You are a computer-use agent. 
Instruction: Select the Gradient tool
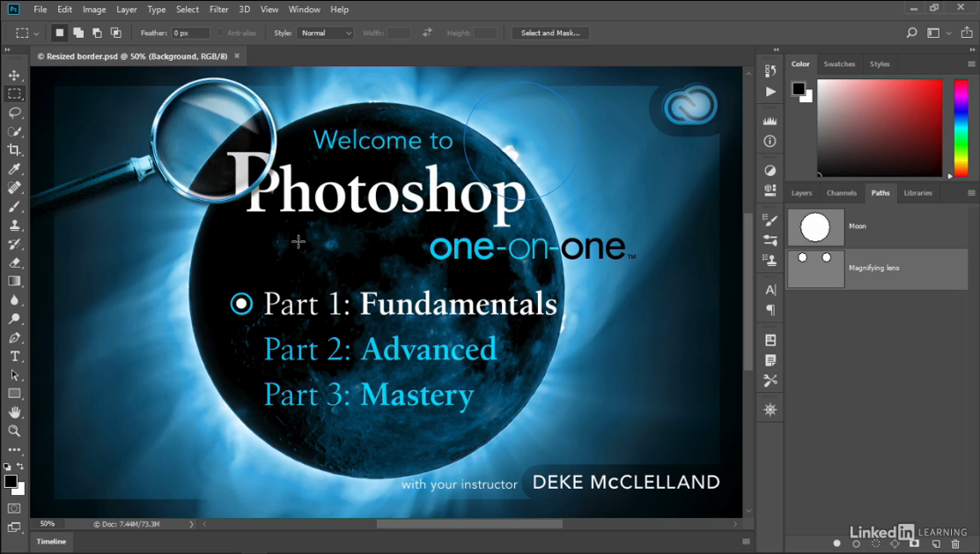(14, 281)
